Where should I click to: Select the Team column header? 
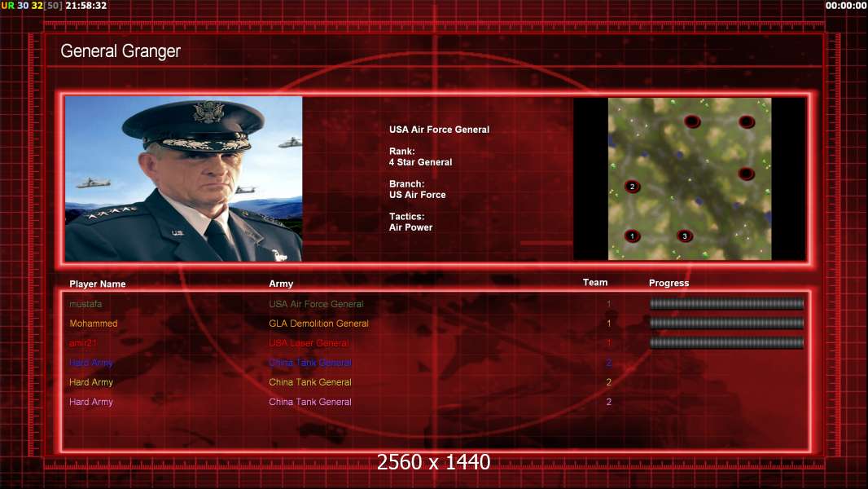(595, 283)
